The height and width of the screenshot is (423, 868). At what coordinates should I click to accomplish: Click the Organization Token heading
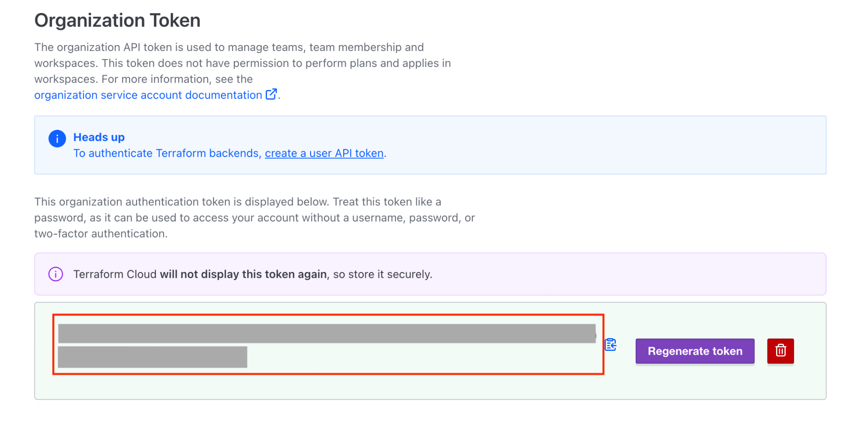tap(117, 20)
